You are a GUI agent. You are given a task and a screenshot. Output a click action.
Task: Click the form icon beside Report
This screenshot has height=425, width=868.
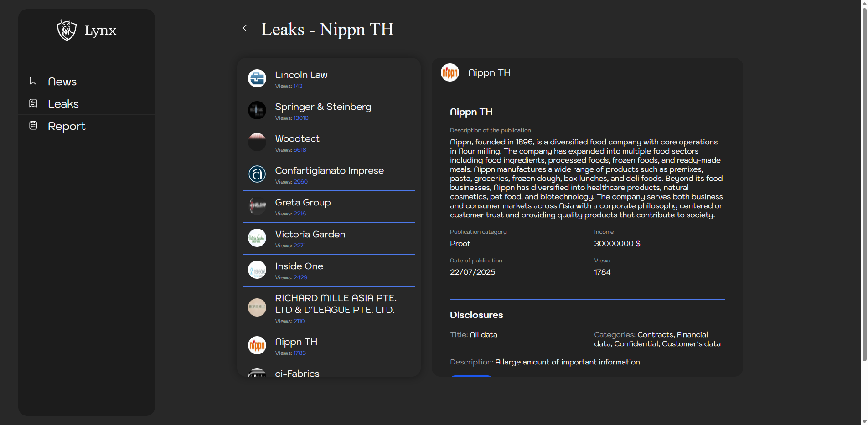coord(33,126)
